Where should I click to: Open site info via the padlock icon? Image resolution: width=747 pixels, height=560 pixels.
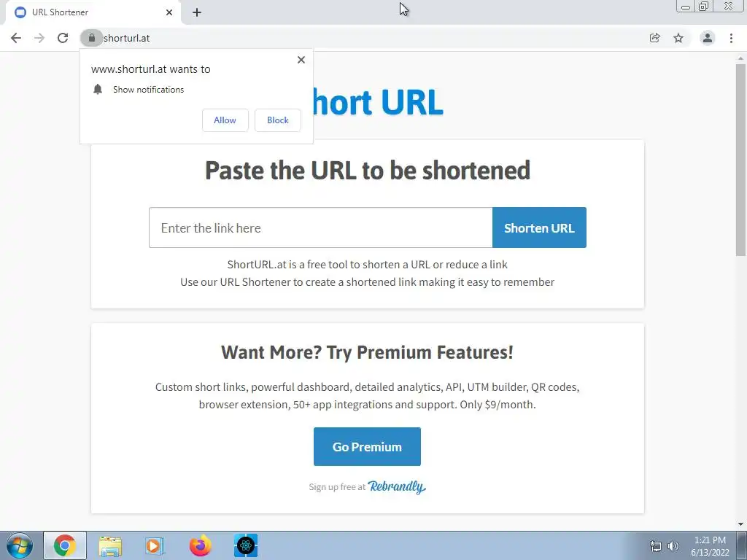coord(91,38)
